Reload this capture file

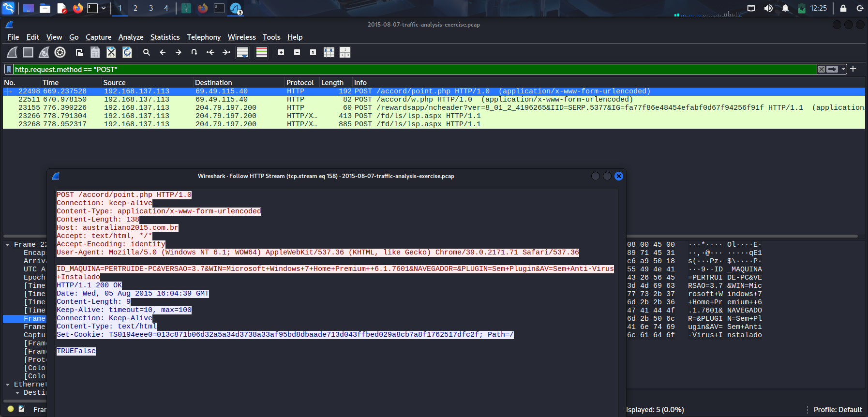(127, 52)
